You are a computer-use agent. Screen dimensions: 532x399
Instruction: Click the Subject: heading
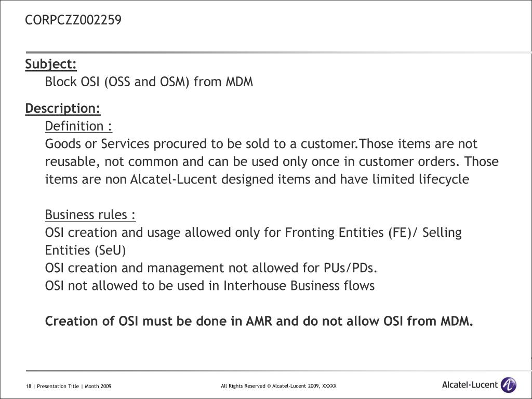tap(51, 64)
